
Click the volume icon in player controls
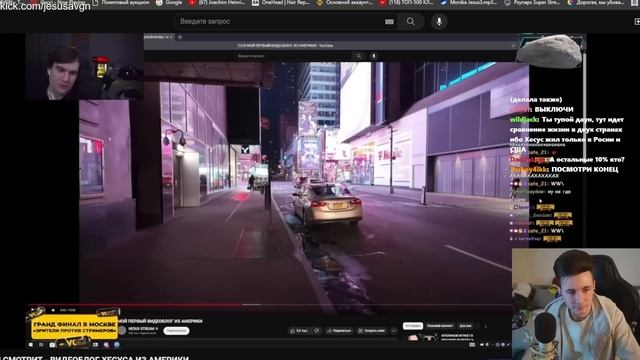click(53, 310)
